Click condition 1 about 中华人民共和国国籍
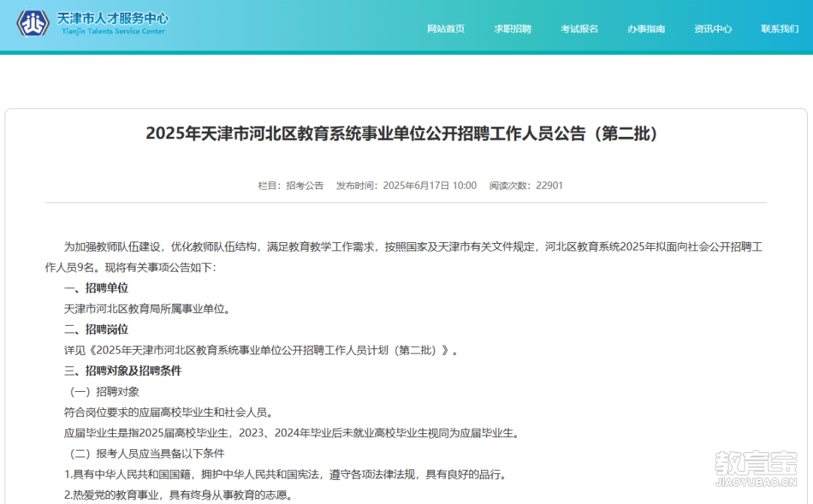 coord(286,475)
